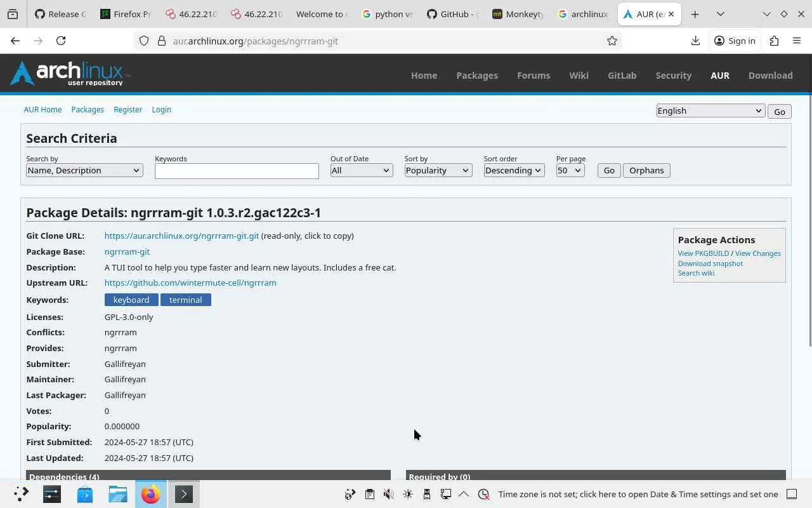Screen dimensions: 812x508
Task: Open Packages in the Arch top navigation
Action: (x=477, y=75)
